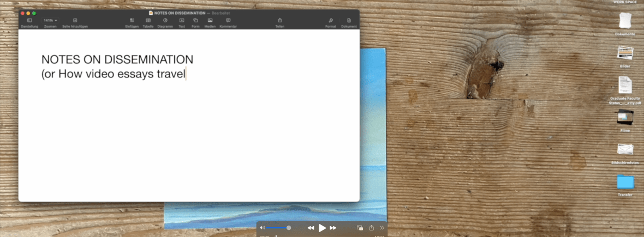Open the Transfer folder on desktop

coord(625,182)
